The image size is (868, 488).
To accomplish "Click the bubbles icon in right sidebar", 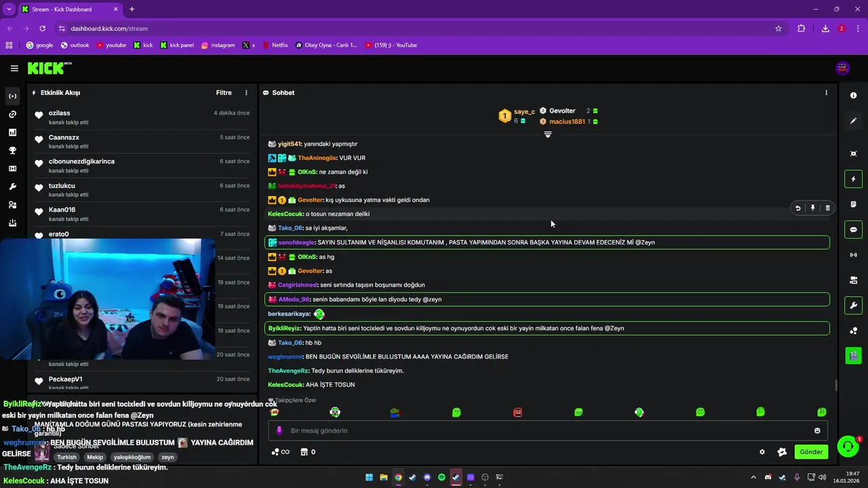I will point(853,330).
